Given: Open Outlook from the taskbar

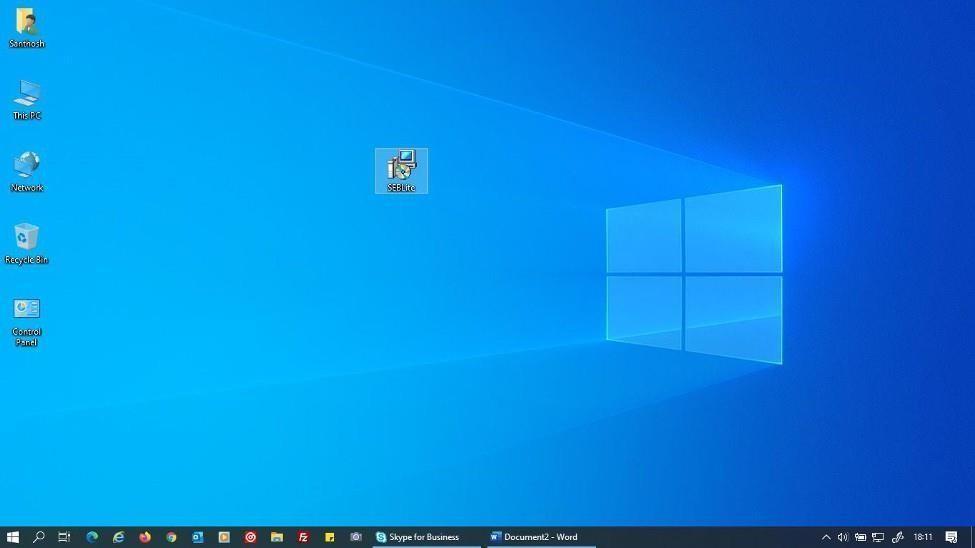Looking at the screenshot, I should pos(198,537).
